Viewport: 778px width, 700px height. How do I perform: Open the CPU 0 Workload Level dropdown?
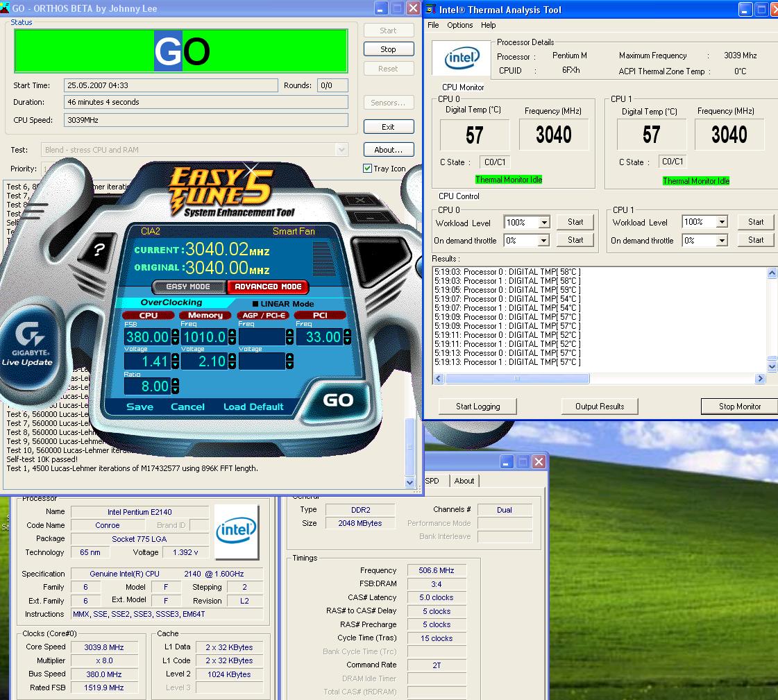tap(544, 222)
